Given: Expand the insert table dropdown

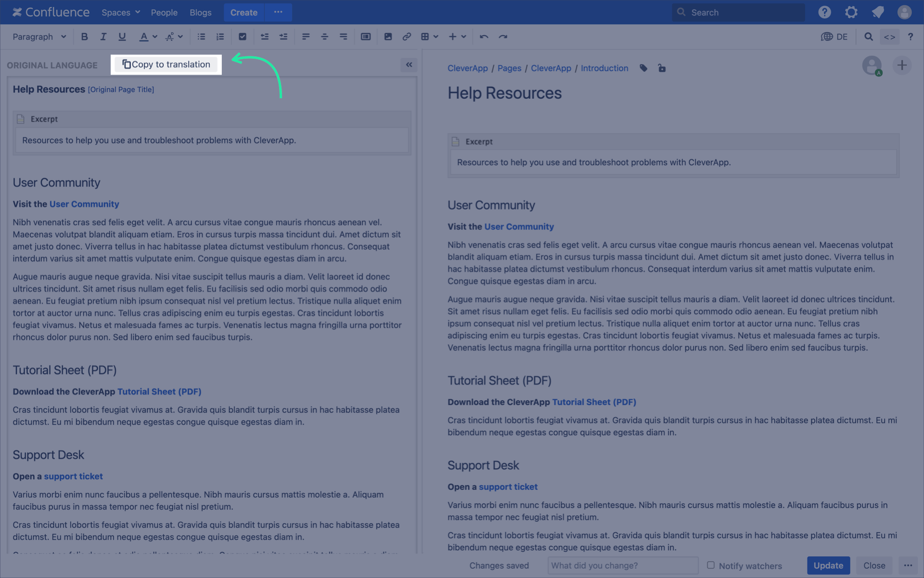Looking at the screenshot, I should (x=436, y=37).
